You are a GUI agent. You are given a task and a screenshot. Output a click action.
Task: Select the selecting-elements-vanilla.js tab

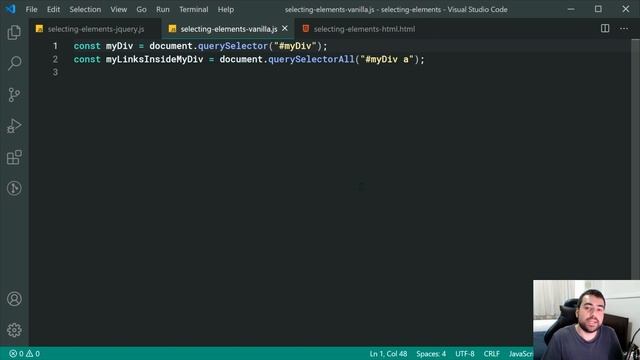point(229,29)
